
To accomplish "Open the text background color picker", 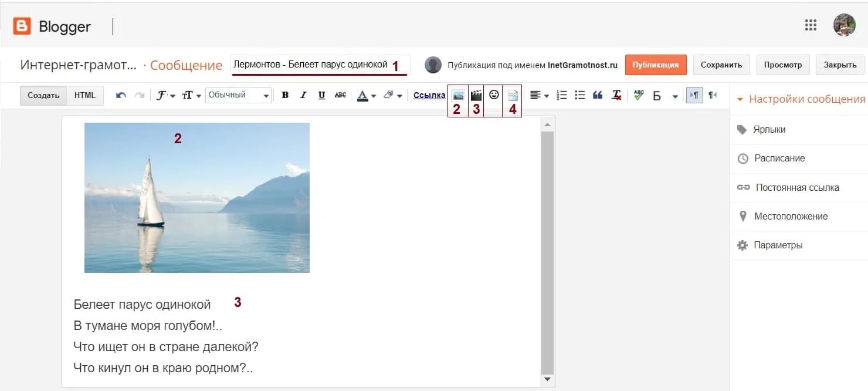I will (x=392, y=95).
